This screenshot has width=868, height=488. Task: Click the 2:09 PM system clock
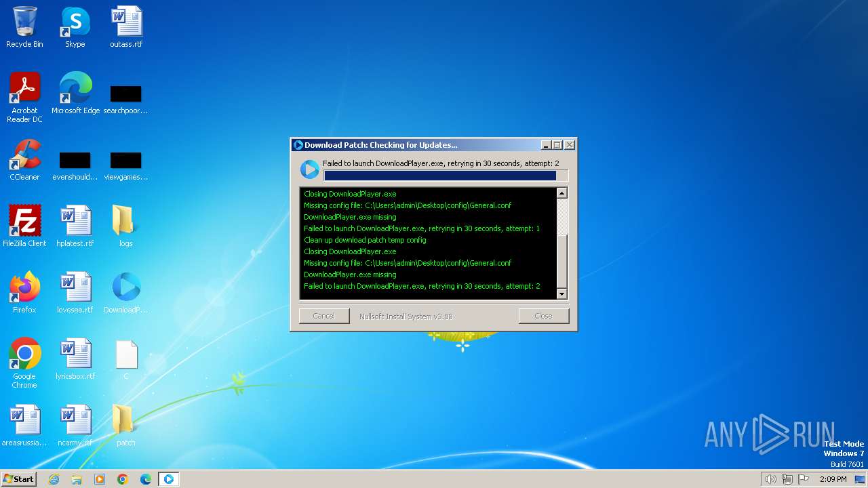coord(833,479)
